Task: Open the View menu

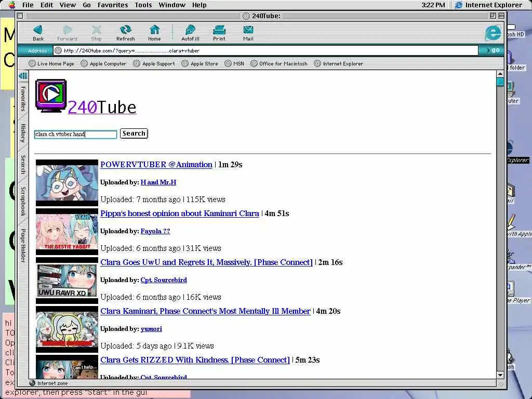Action: click(x=68, y=5)
